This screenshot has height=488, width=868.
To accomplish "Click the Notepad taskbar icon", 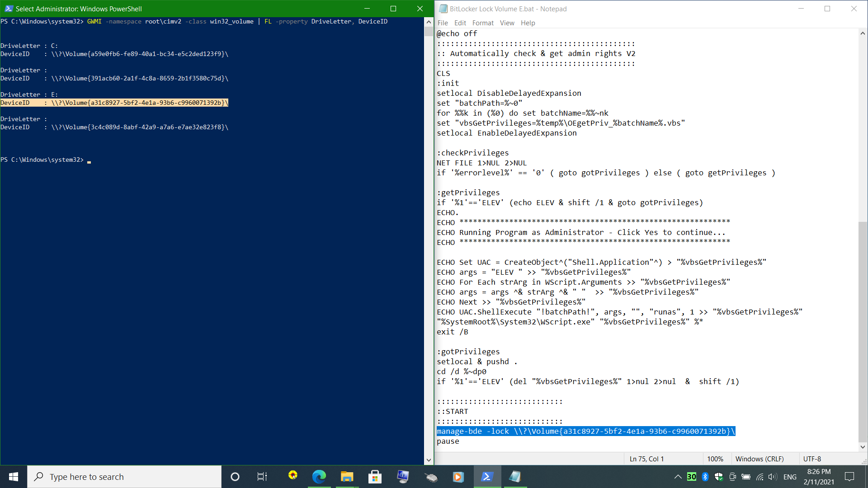I will [x=515, y=477].
